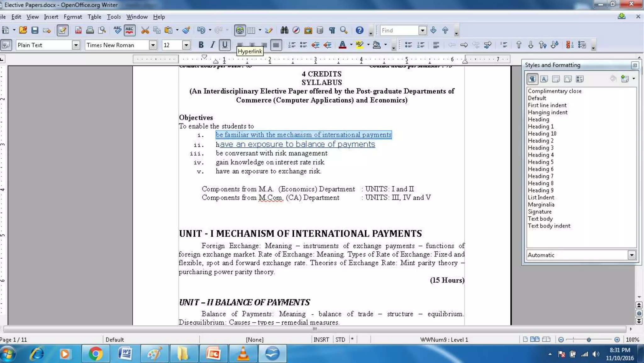
Task: Click the OpenOffice Help question mark icon
Action: click(359, 30)
